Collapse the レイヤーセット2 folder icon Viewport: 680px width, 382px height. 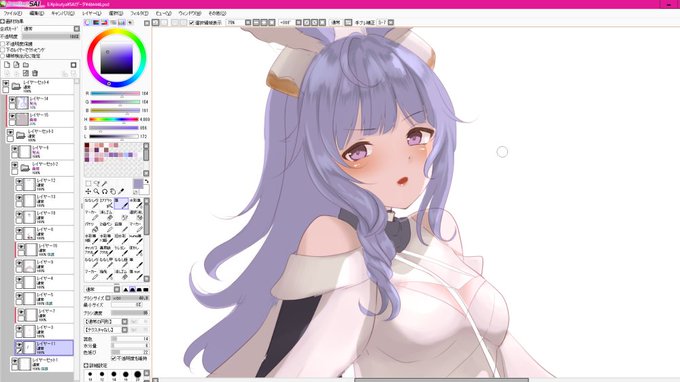point(26,167)
